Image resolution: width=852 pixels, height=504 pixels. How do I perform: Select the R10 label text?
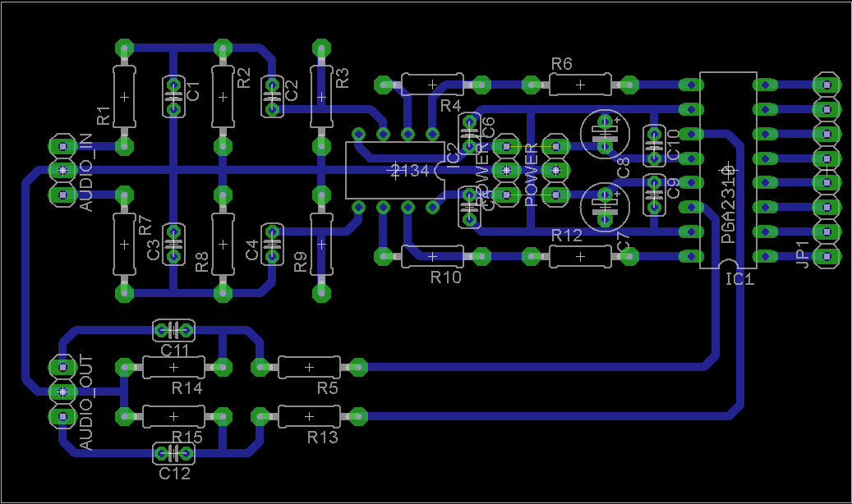[x=445, y=277]
